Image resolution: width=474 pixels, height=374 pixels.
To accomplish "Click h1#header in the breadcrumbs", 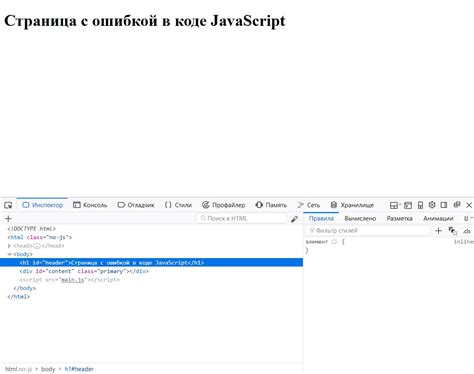I will [x=79, y=369].
